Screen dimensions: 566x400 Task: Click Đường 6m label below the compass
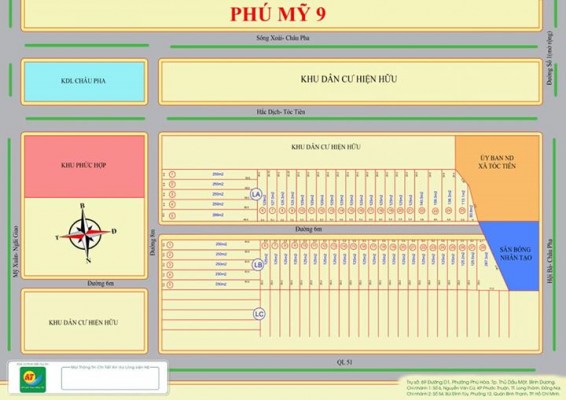pos(100,283)
